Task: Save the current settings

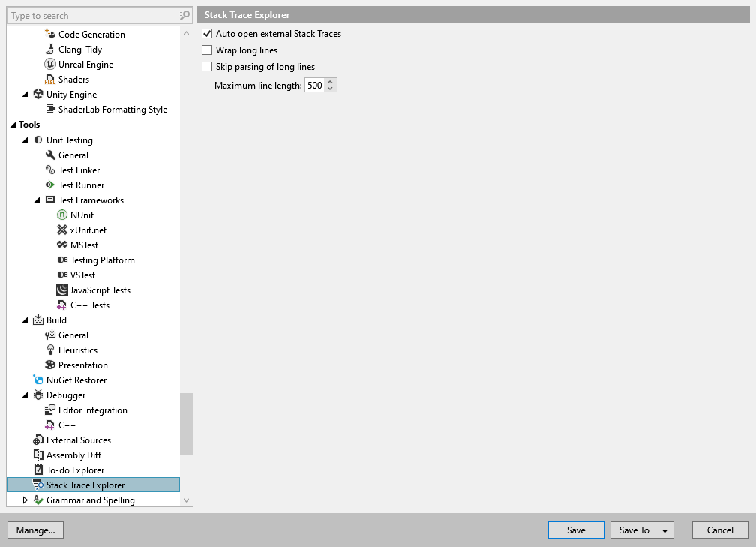Action: (575, 530)
